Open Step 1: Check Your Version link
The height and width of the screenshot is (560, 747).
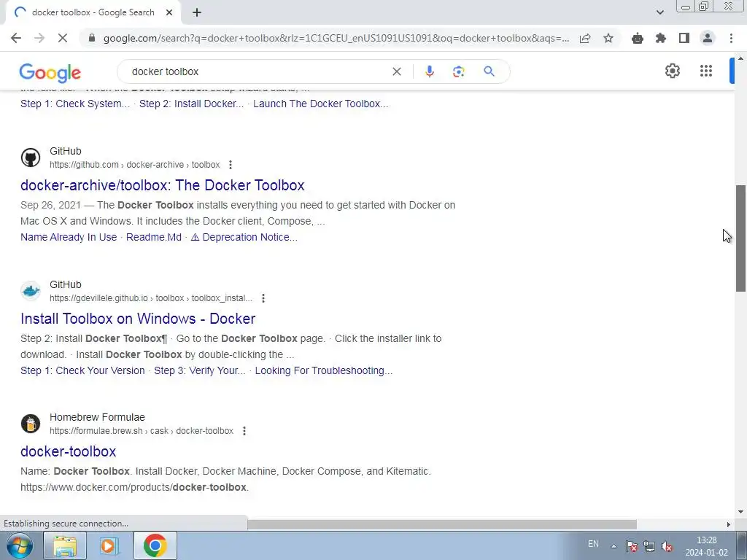pyautogui.click(x=82, y=370)
